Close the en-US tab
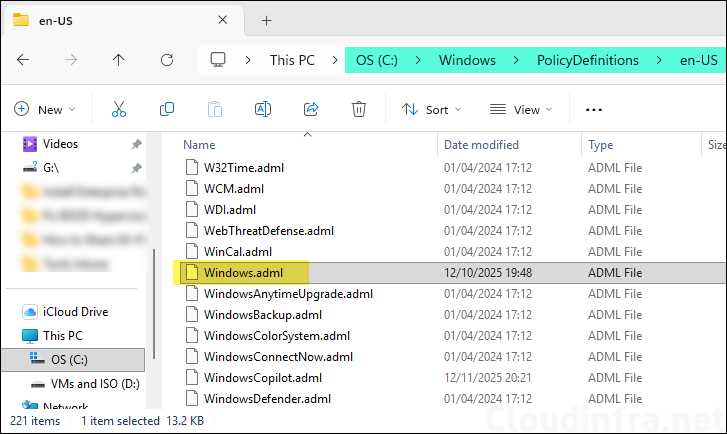727x434 pixels. (x=223, y=20)
